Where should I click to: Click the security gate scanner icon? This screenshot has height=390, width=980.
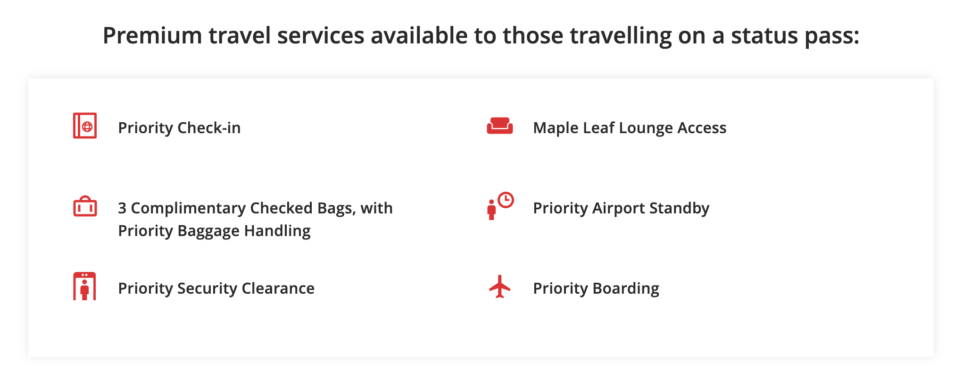tap(84, 286)
